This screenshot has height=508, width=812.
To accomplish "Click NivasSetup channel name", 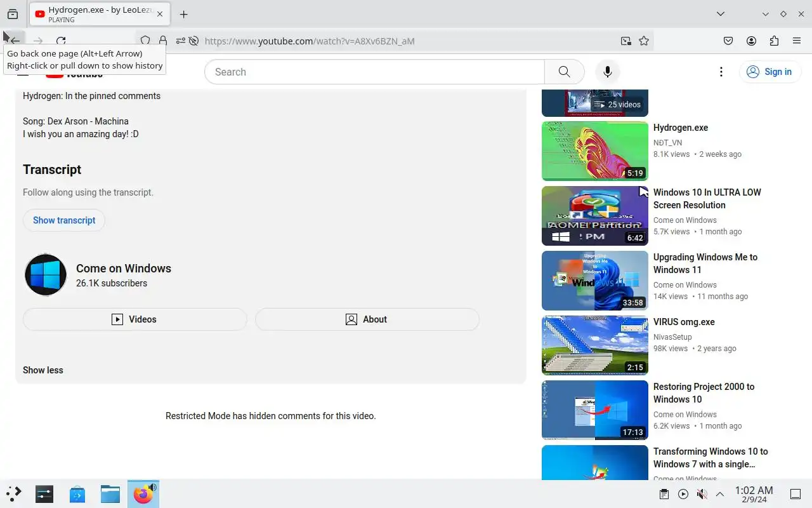I will [672, 337].
